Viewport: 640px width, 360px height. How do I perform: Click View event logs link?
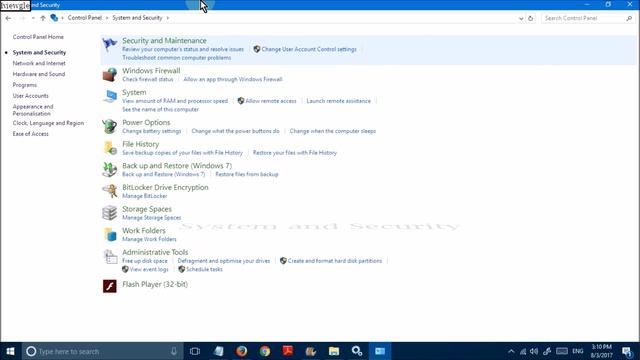(149, 269)
